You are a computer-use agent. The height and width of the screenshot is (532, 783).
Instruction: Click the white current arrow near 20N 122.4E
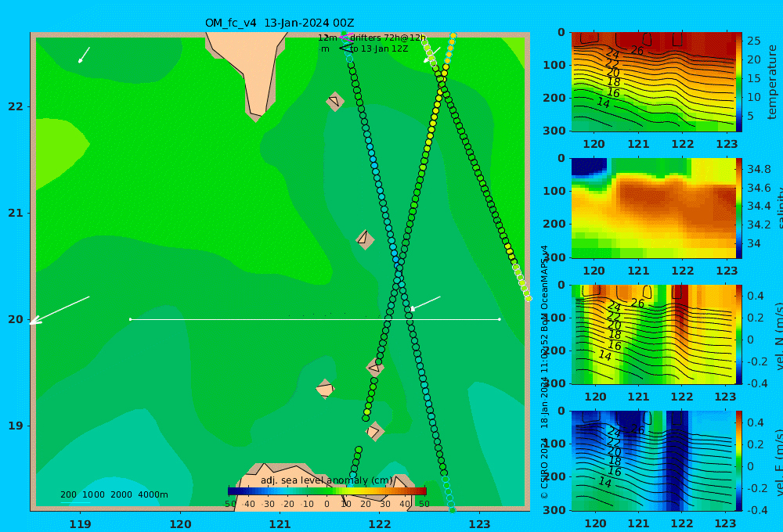[424, 304]
